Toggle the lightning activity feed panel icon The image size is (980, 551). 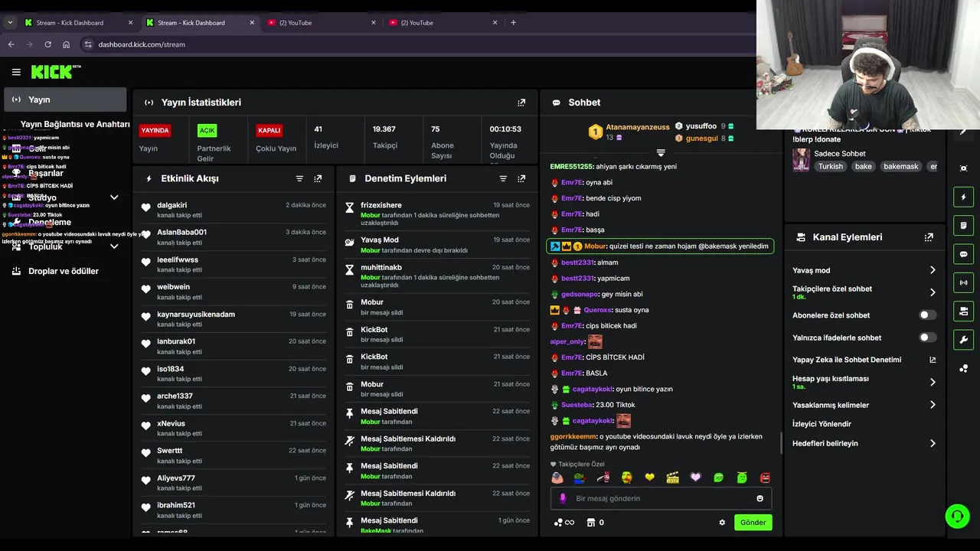963,197
